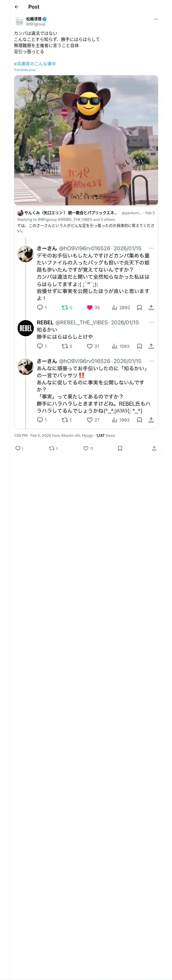Click the REBEL account avatar
This screenshot has width=172, height=980.
26,328
